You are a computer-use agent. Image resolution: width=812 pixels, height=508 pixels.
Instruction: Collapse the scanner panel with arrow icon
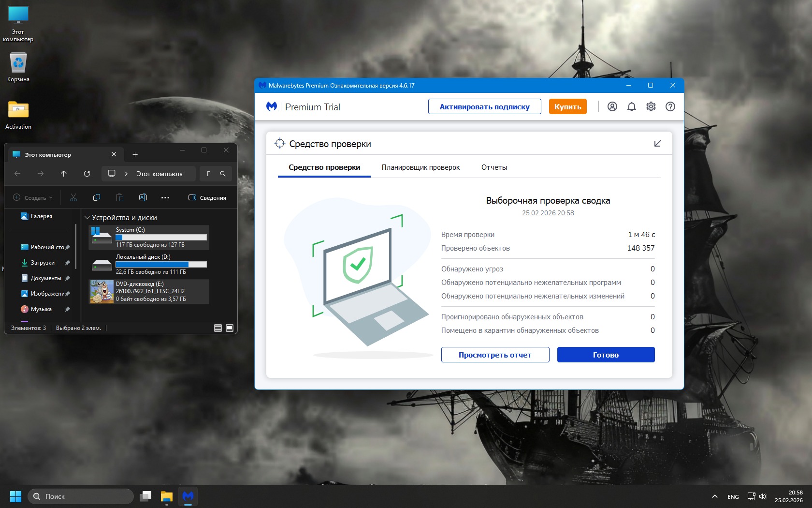click(x=657, y=144)
